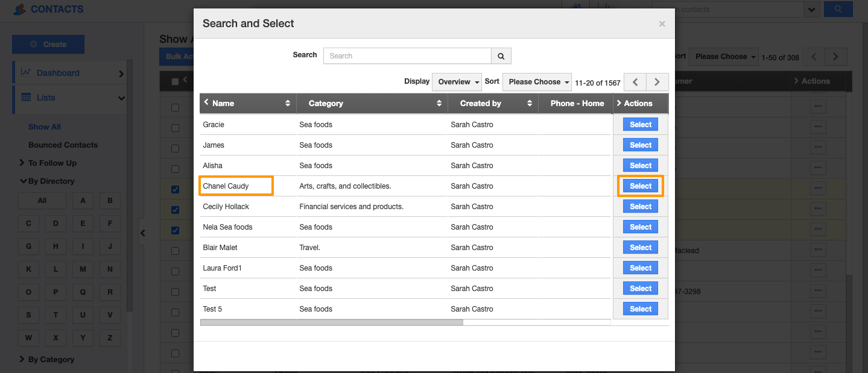
Task: Click the Created by column sort icon
Action: (x=530, y=104)
